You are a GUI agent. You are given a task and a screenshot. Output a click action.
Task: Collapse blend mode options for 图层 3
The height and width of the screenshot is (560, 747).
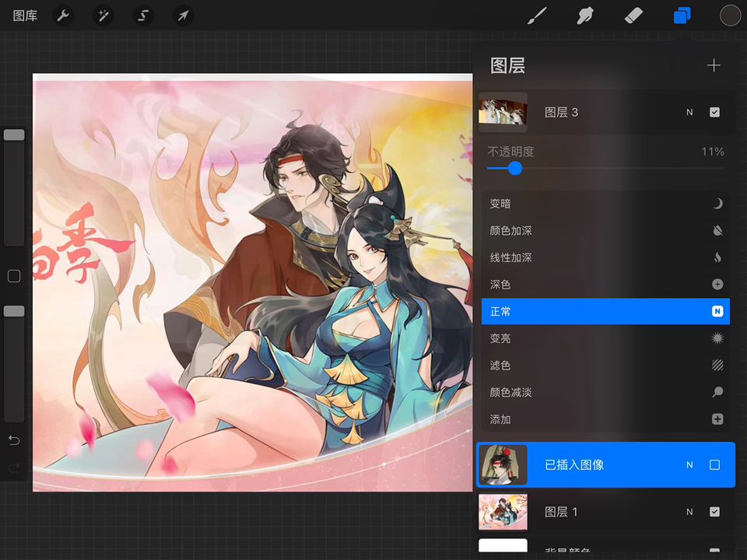(689, 112)
